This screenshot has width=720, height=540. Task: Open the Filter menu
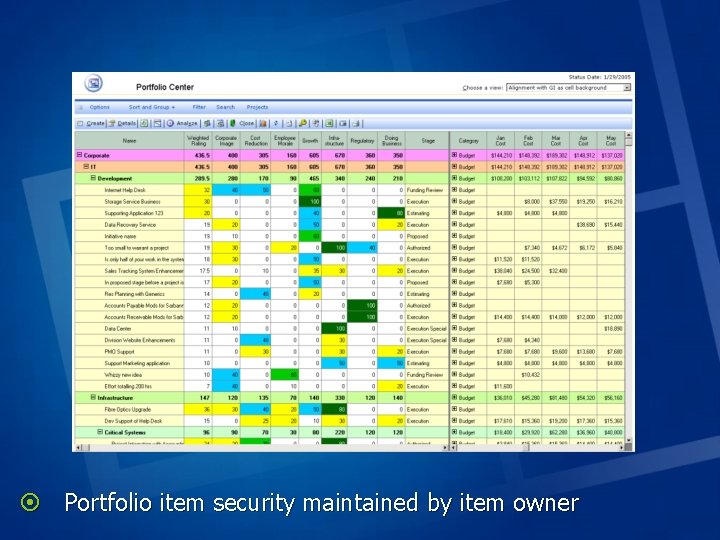[x=199, y=107]
